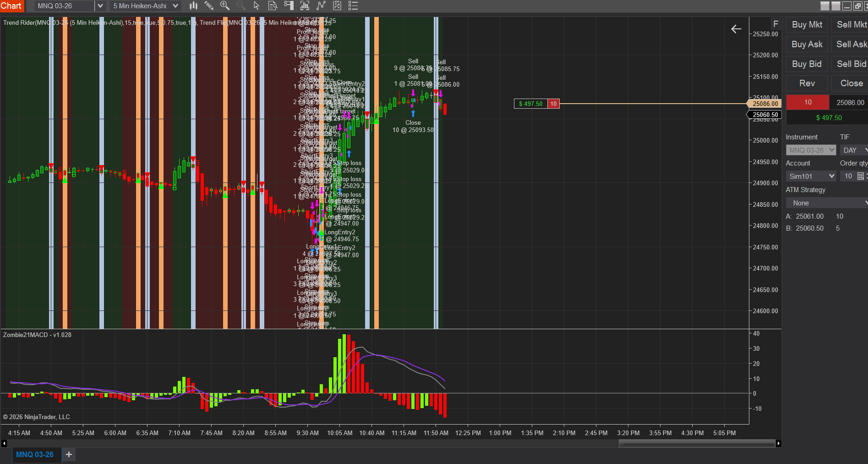Select the MNQ 03-26 chart tab
The width and height of the screenshot is (868, 464).
pos(35,454)
